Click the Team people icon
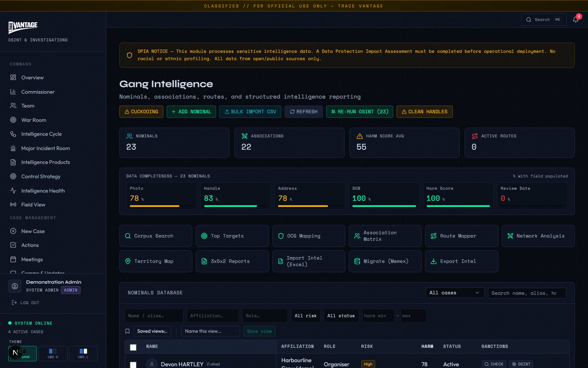Image resolution: width=588 pixels, height=368 pixels. point(13,106)
